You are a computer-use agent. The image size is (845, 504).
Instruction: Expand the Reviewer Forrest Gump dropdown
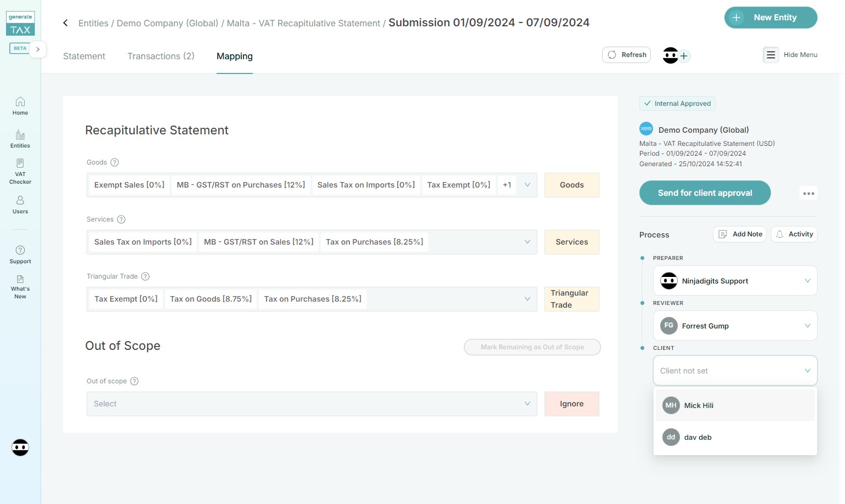pyautogui.click(x=735, y=326)
